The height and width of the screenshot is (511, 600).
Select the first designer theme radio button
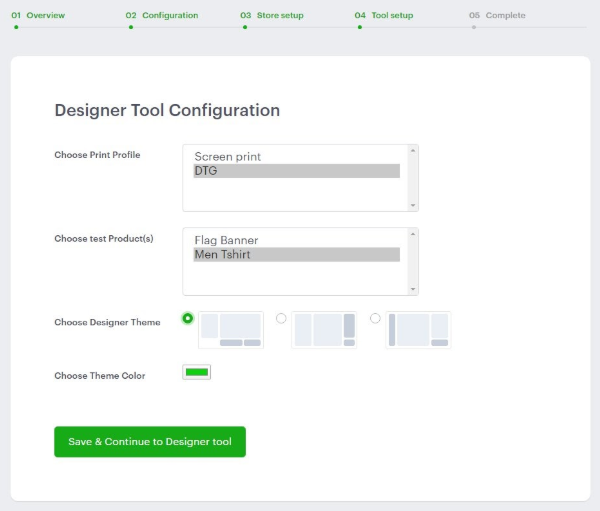click(x=188, y=318)
